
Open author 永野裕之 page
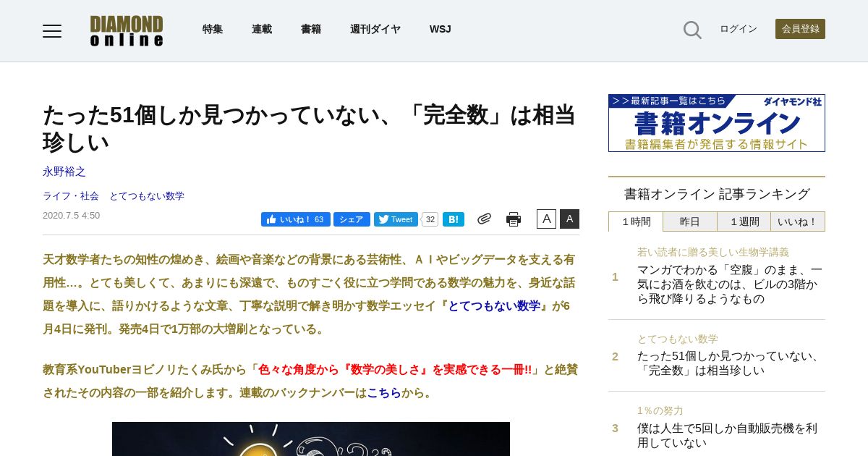[x=64, y=172]
